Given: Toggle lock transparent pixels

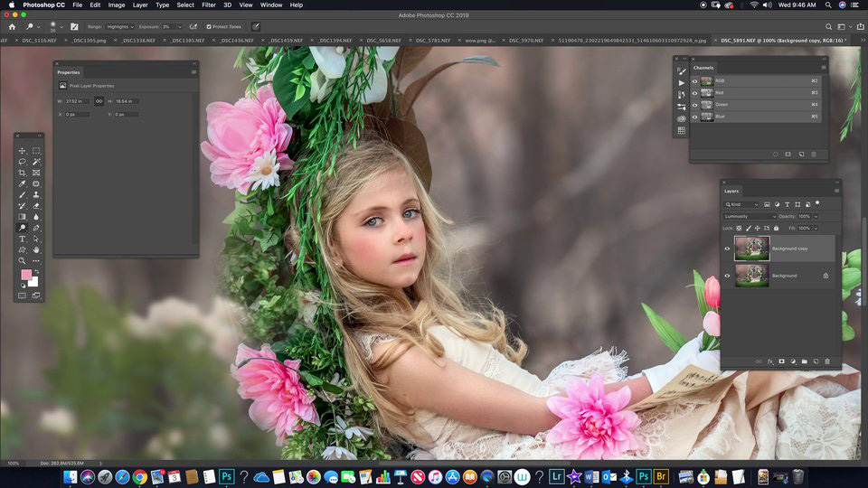Looking at the screenshot, I should tap(739, 228).
